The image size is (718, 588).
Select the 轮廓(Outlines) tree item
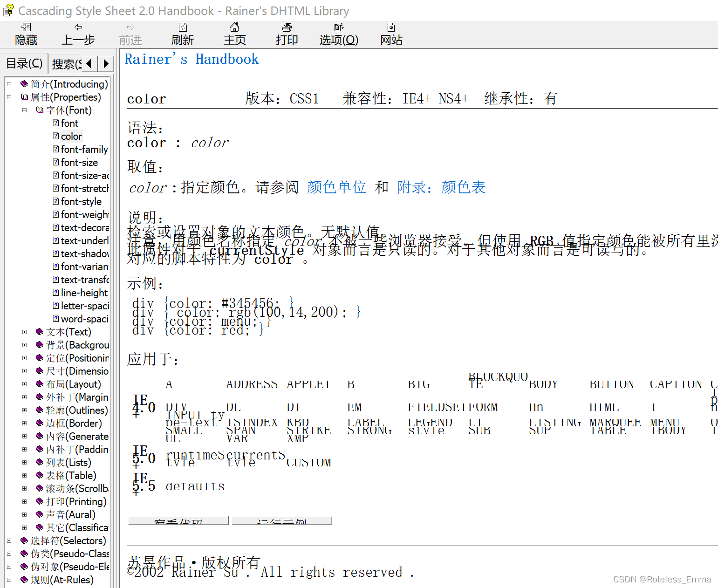(77, 410)
